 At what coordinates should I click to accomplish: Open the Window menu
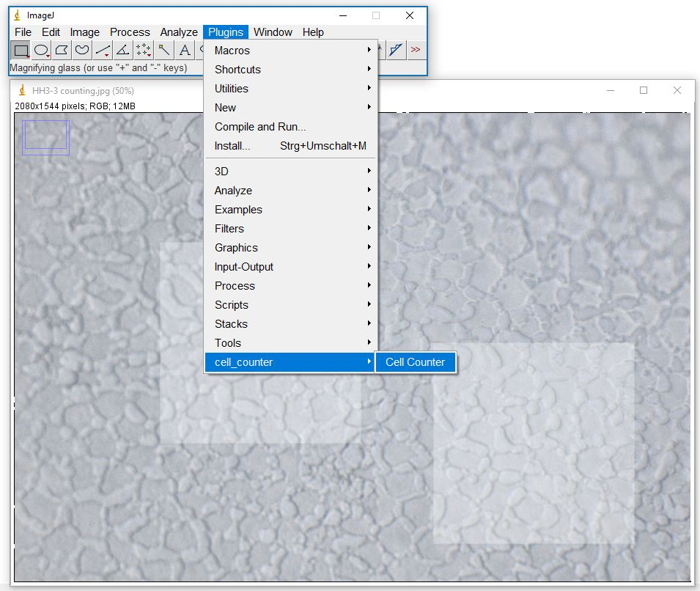point(273,32)
